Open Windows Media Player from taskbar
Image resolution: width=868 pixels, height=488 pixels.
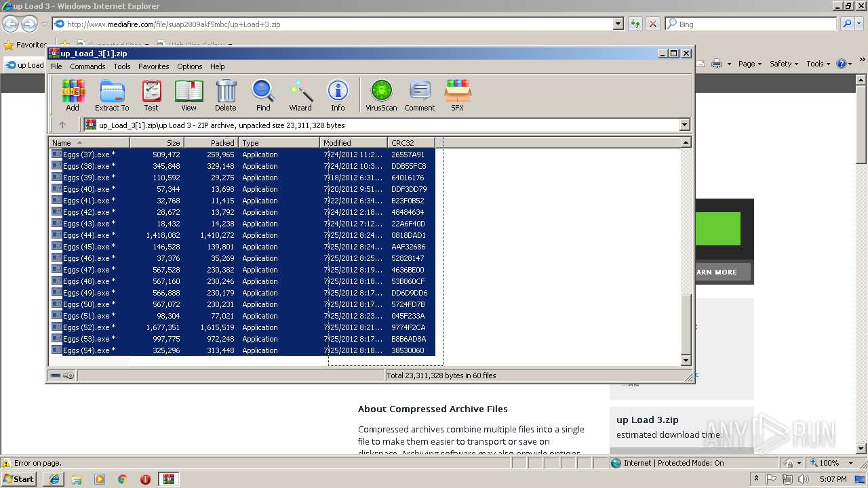click(x=100, y=479)
